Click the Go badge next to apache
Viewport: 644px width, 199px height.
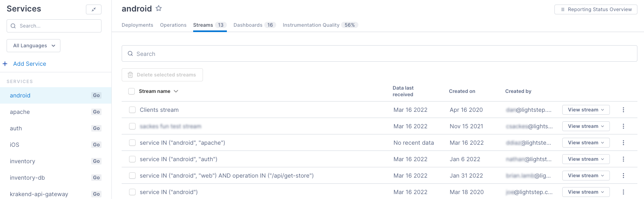coord(96,112)
